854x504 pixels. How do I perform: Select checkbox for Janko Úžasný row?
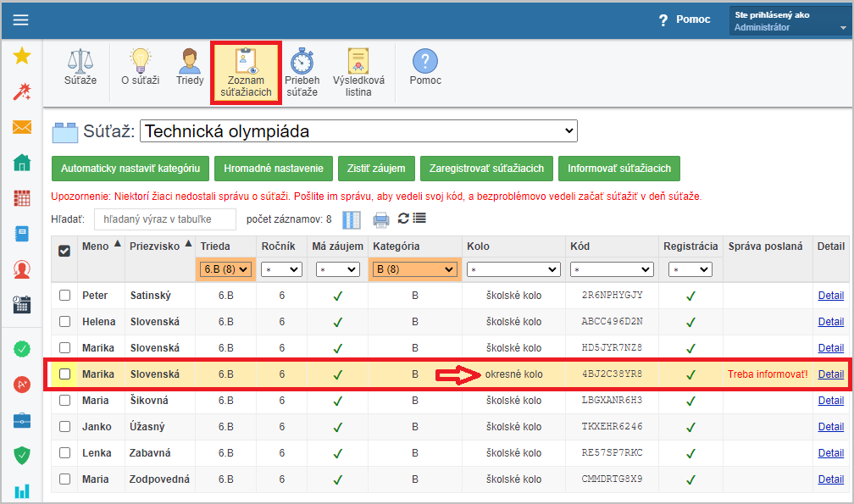click(x=64, y=427)
